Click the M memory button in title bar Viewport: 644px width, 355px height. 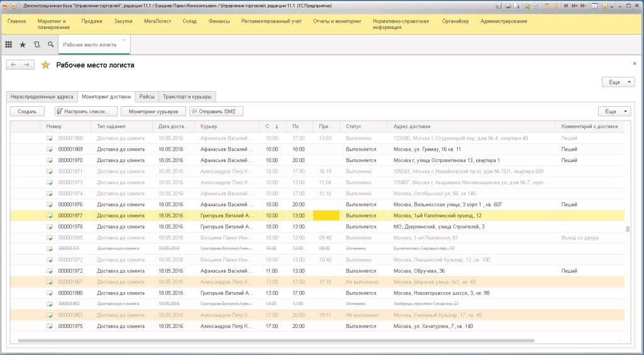click(x=566, y=6)
